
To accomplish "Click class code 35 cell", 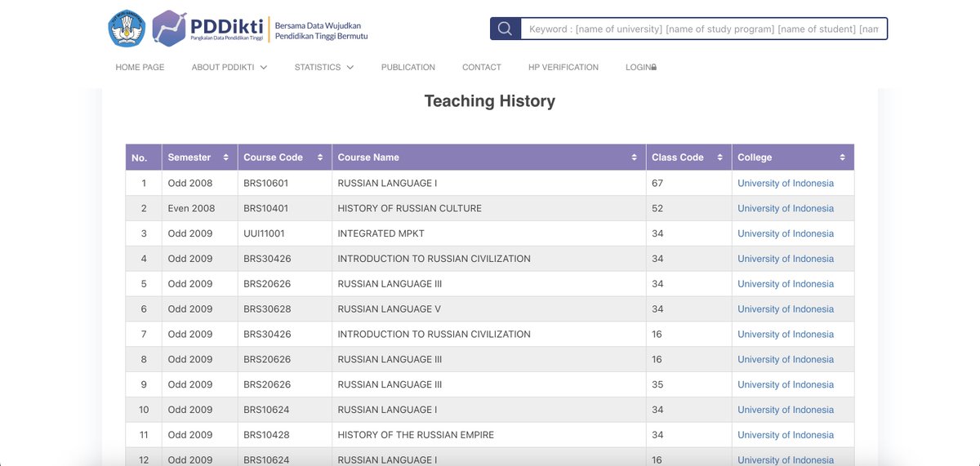I will point(688,384).
